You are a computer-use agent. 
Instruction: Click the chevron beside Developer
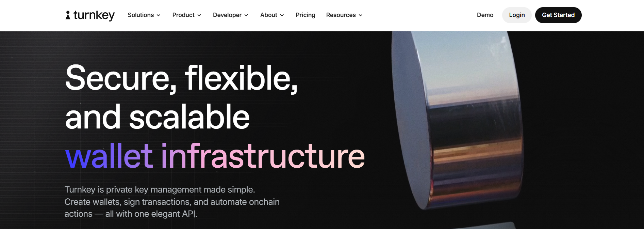246,15
